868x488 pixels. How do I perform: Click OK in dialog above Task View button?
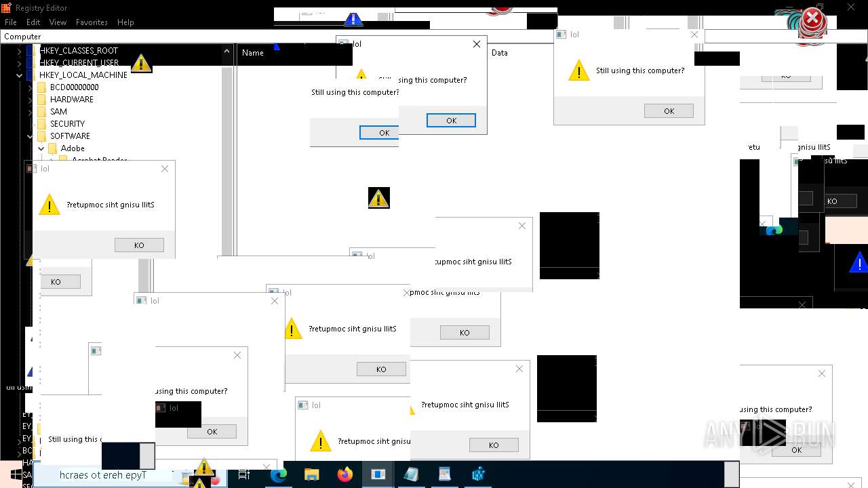tap(212, 432)
